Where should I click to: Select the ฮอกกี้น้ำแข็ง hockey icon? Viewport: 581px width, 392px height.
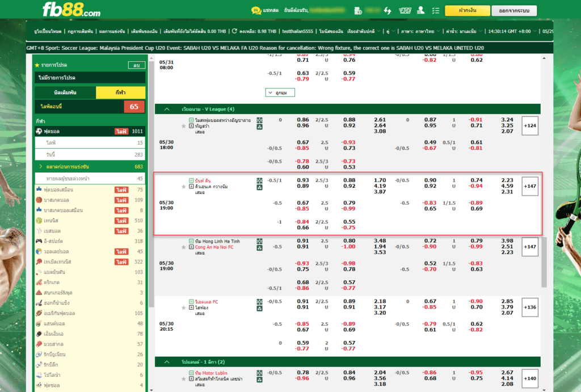pyautogui.click(x=39, y=303)
